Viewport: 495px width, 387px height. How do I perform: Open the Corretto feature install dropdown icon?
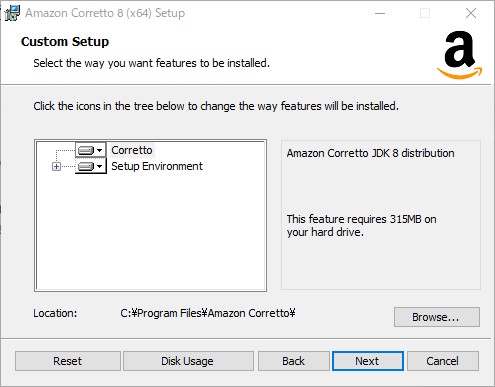tap(91, 150)
